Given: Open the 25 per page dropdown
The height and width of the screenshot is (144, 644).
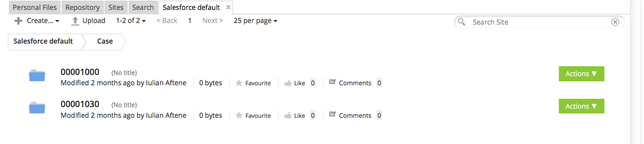Looking at the screenshot, I should pyautogui.click(x=255, y=21).
